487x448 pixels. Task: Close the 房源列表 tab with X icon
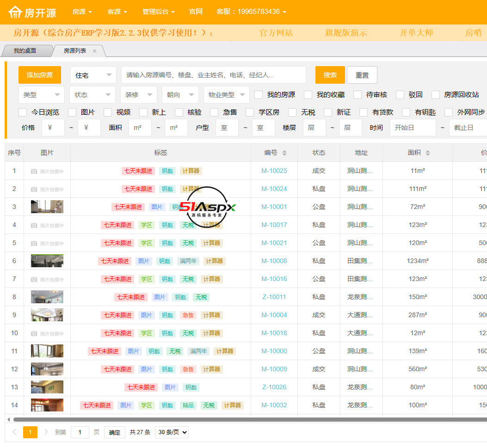(95, 51)
